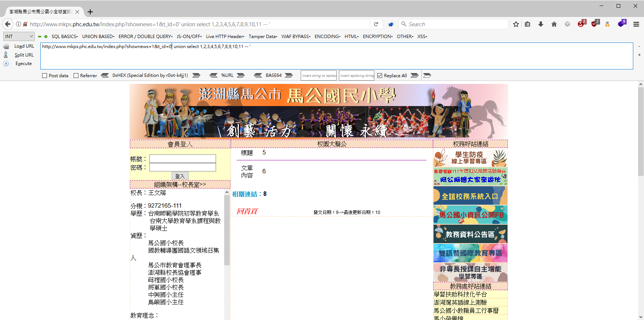Uncheck the Replace All checkbox
The image size is (644, 320).
(x=380, y=76)
